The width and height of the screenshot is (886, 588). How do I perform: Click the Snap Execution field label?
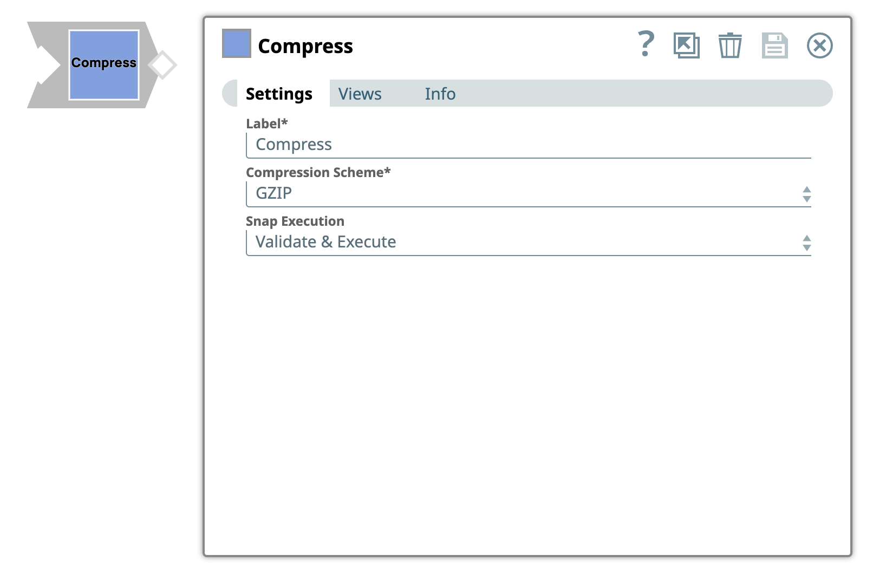click(295, 221)
